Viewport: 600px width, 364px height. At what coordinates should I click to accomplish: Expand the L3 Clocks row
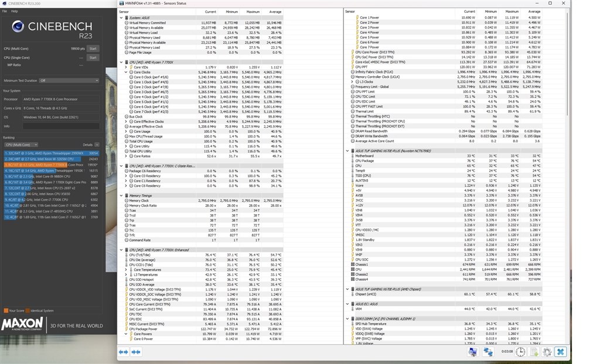352,82
